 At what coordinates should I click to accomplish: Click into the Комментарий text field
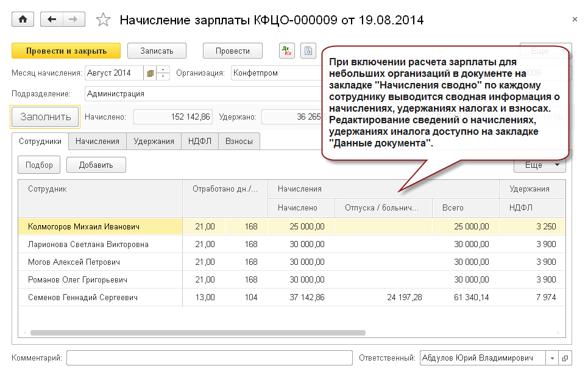(209, 358)
